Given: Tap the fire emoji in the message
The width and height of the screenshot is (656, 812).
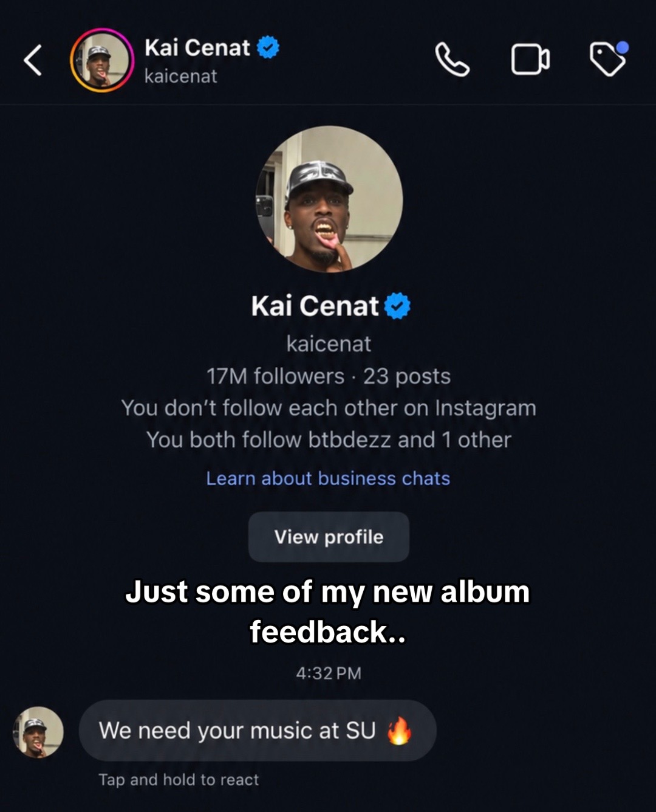Looking at the screenshot, I should [x=399, y=730].
